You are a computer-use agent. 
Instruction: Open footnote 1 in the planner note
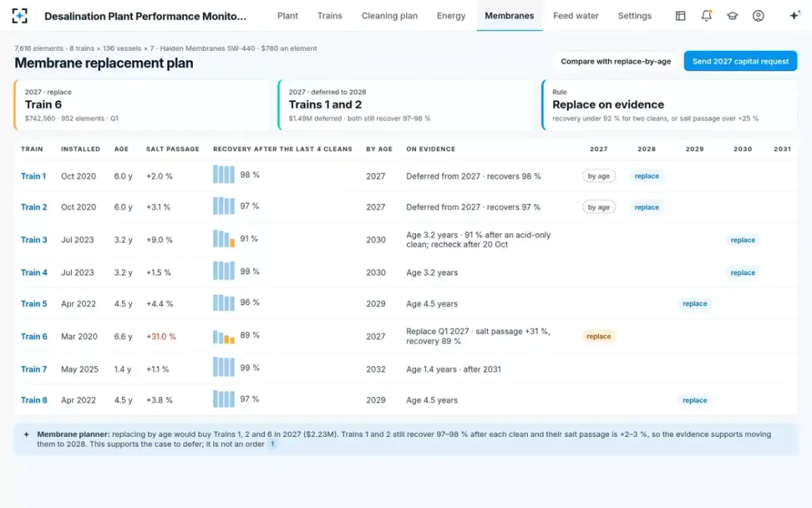click(x=273, y=444)
